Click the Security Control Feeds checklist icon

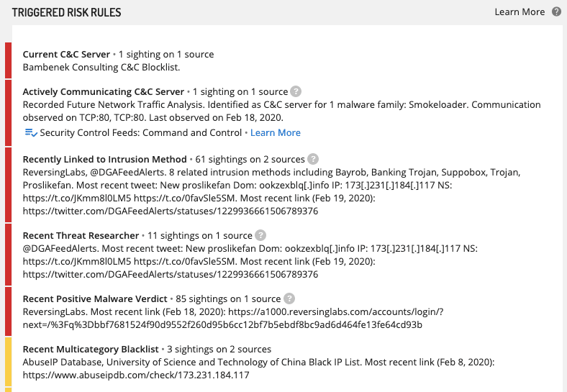point(31,133)
